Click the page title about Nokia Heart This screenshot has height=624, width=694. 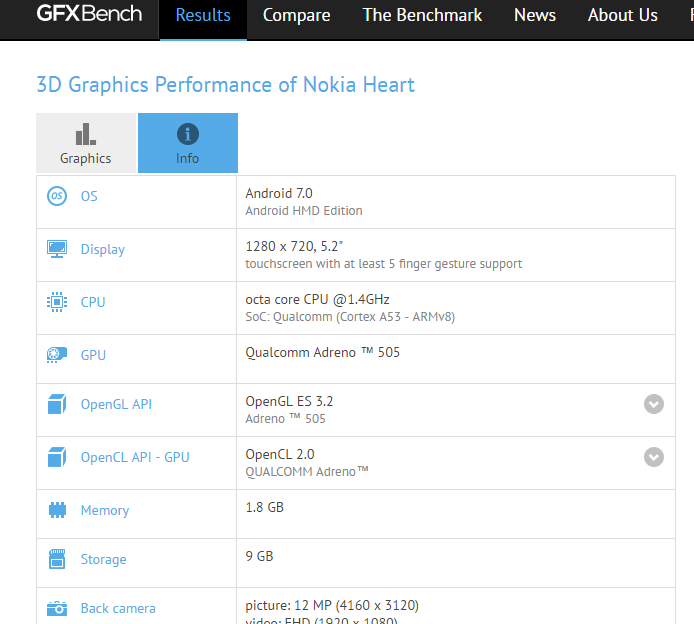point(226,85)
